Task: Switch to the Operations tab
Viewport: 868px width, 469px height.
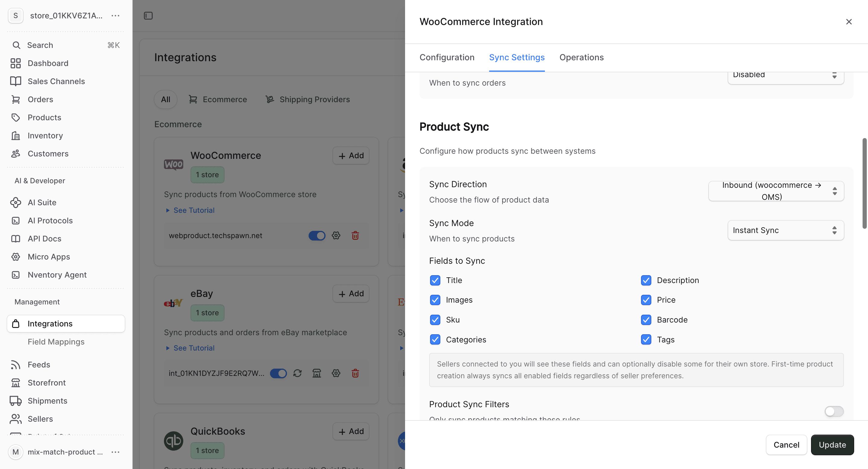Action: point(581,57)
